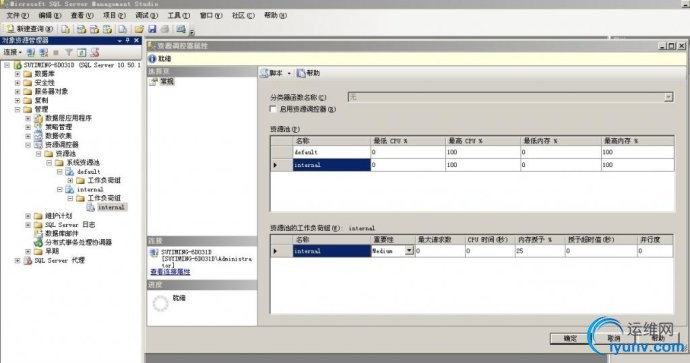
Task: Click the pin icon on Object Explorer header
Action: pyautogui.click(x=128, y=40)
